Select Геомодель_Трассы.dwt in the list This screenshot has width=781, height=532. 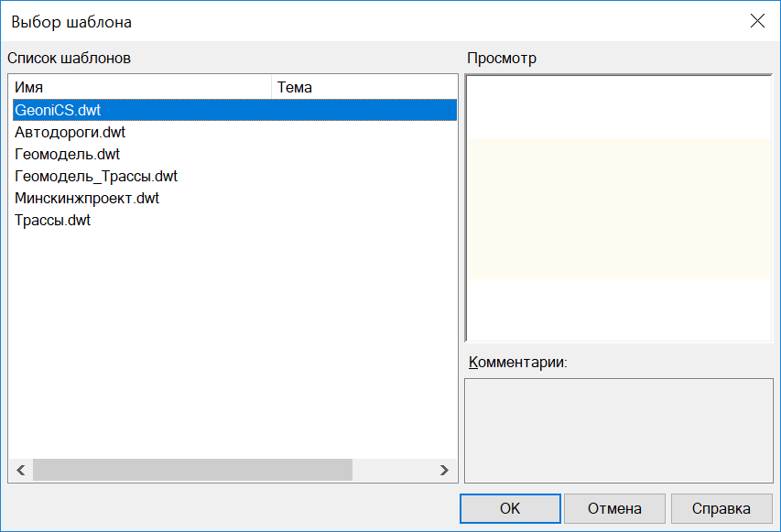tap(96, 176)
